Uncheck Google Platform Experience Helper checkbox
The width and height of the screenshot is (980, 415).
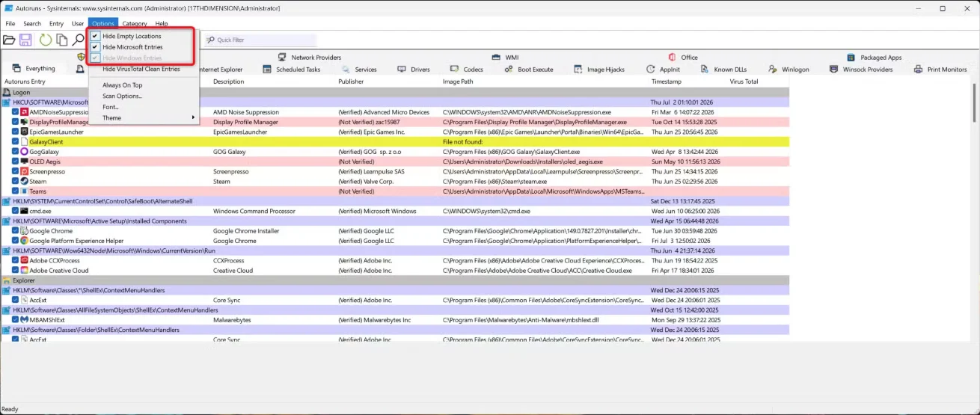(x=15, y=241)
